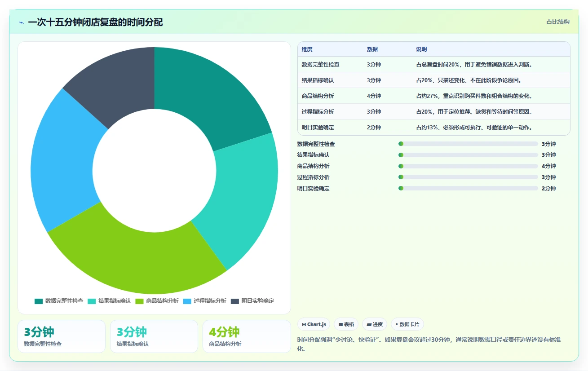Click the title 一次十五分钟闭店复盘的时间分配
This screenshot has width=588, height=371.
[95, 22]
